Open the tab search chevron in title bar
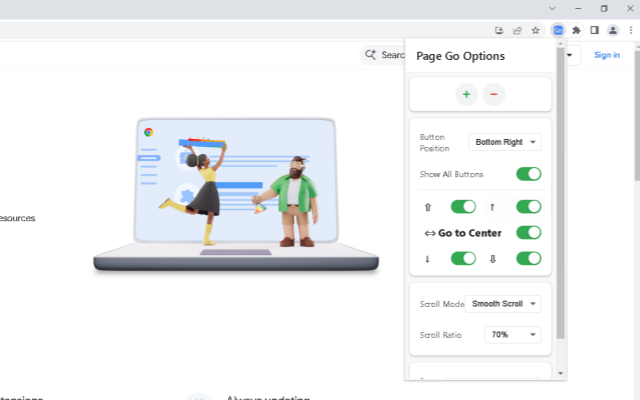Viewport: 640px width, 400px height. 552,9
